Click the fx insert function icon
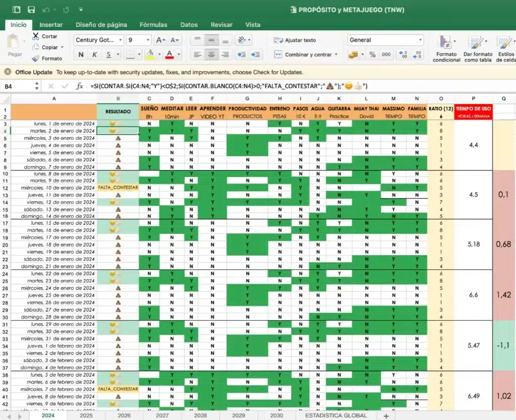516x420 pixels. (x=80, y=86)
